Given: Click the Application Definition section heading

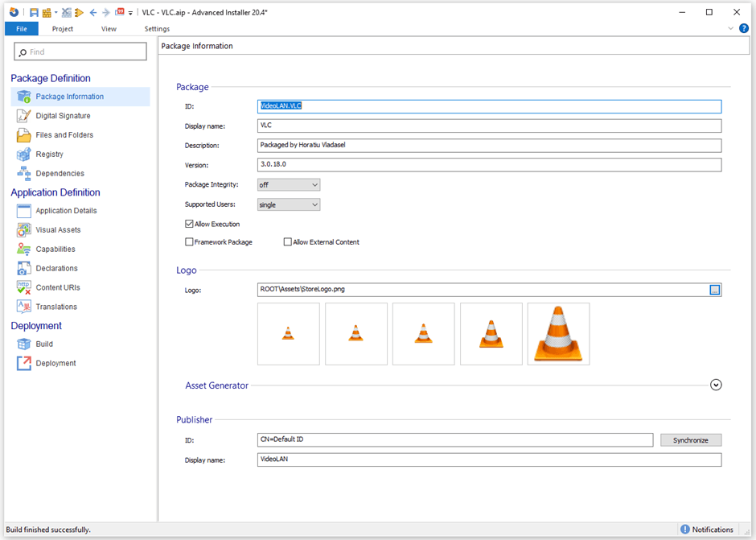Looking at the screenshot, I should tap(55, 192).
